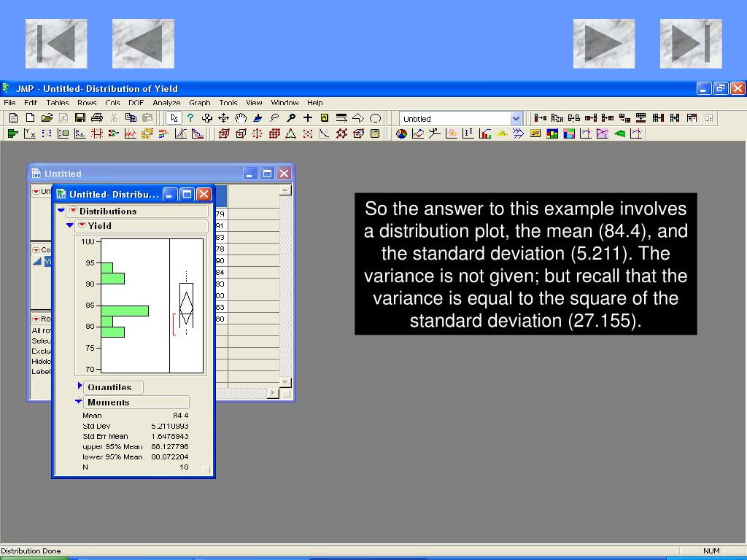Open the Tables menu
This screenshot has width=747, height=560.
[x=57, y=102]
